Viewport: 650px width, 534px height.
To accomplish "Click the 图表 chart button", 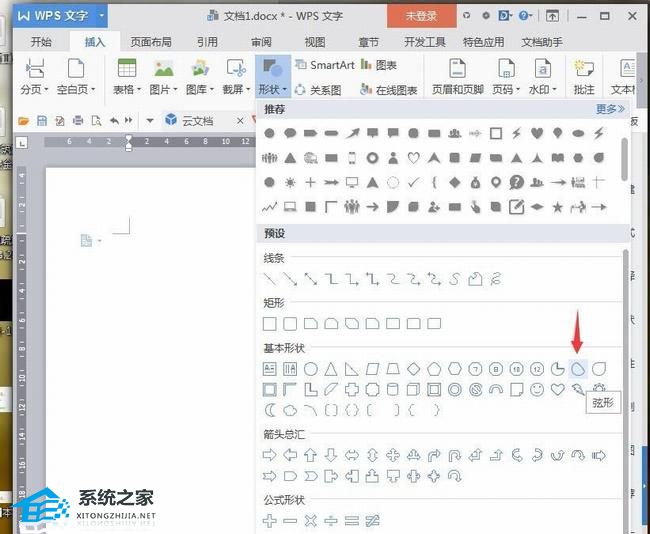I will [x=379, y=65].
